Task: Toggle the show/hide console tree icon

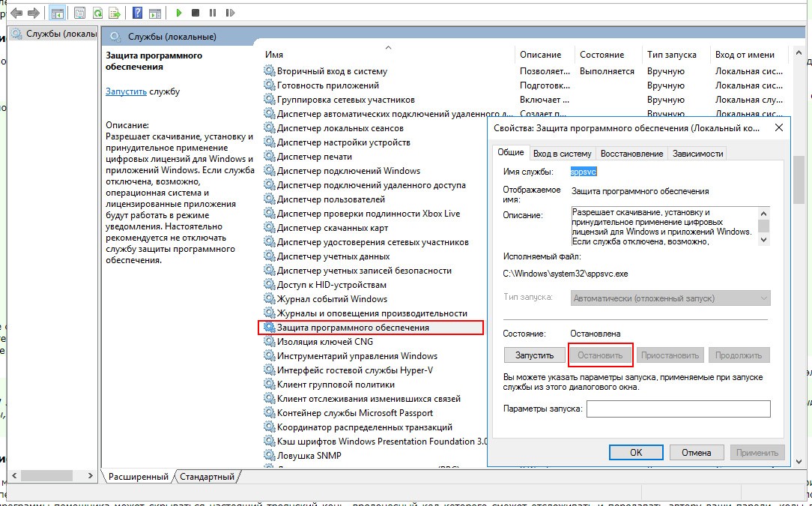Action: point(58,13)
